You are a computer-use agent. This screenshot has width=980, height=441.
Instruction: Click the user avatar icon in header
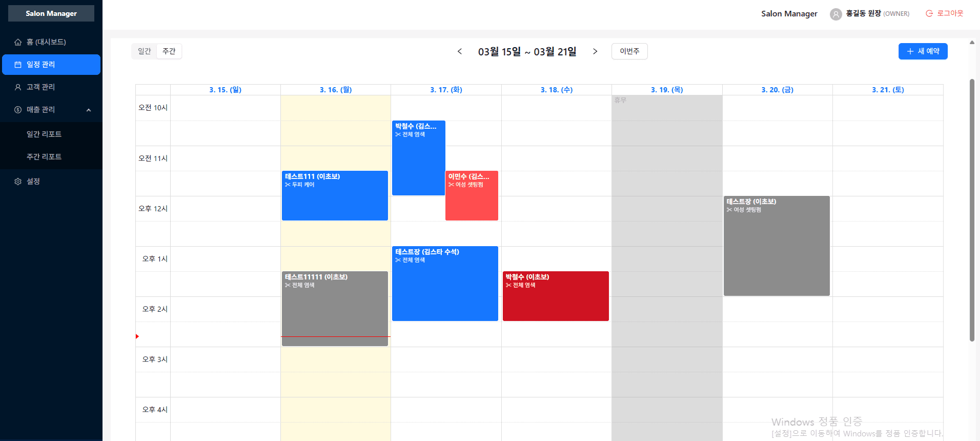835,14
